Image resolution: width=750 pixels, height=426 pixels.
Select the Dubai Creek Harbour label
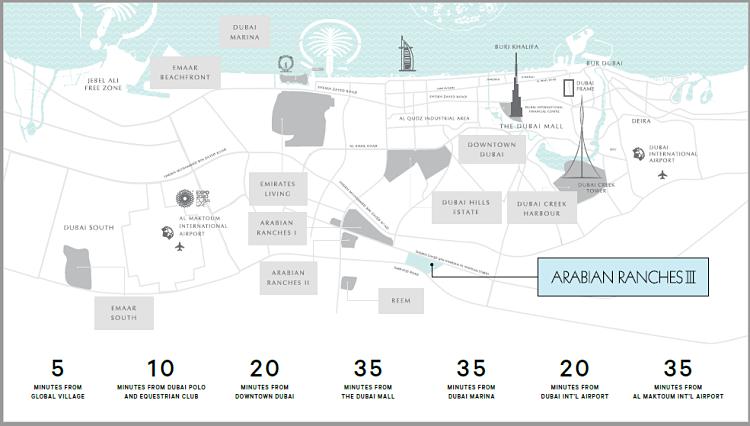[542, 208]
